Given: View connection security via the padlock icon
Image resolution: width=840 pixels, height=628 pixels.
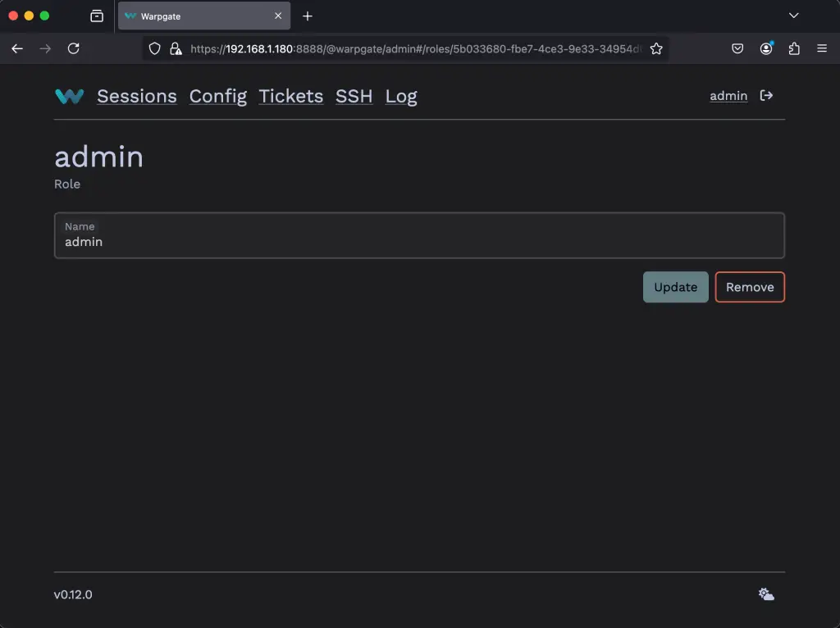Looking at the screenshot, I should point(175,48).
